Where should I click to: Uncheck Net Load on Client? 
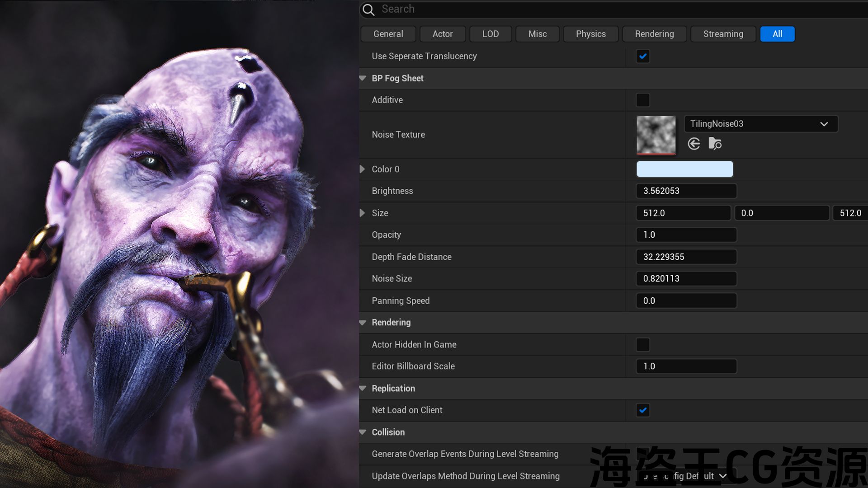[642, 410]
